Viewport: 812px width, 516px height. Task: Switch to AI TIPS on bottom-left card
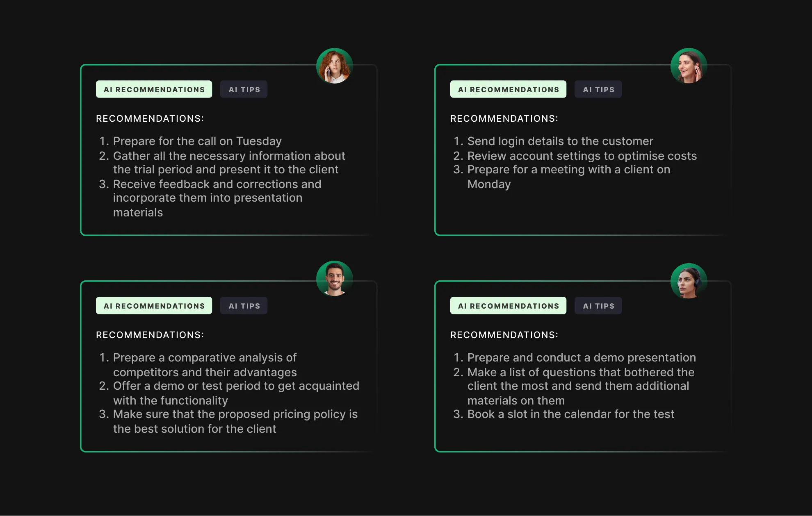pyautogui.click(x=244, y=305)
